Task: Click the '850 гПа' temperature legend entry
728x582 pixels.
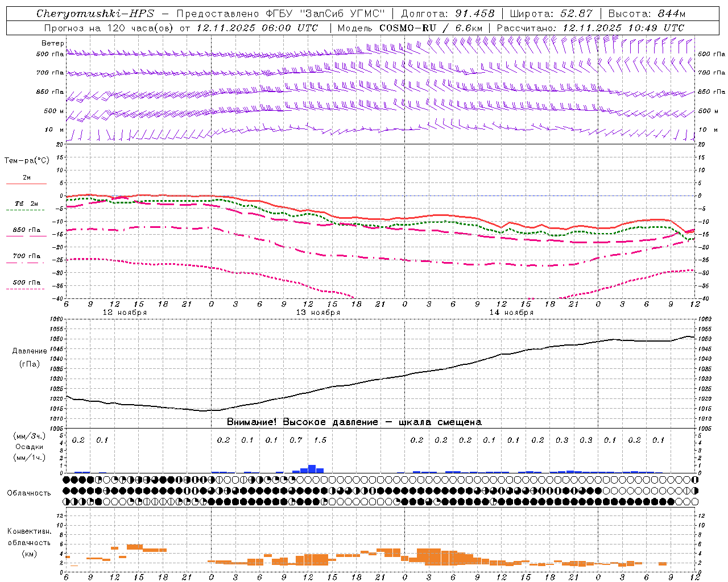Action: (x=27, y=230)
